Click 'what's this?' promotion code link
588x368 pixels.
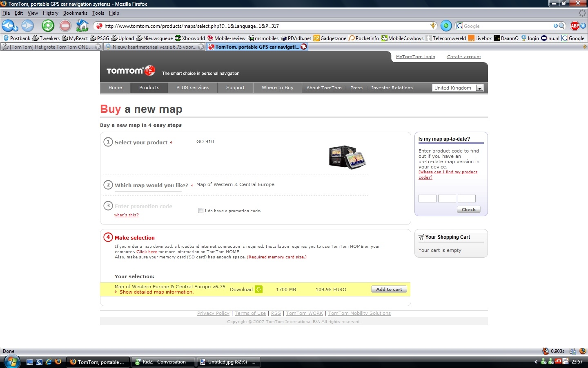coord(127,215)
